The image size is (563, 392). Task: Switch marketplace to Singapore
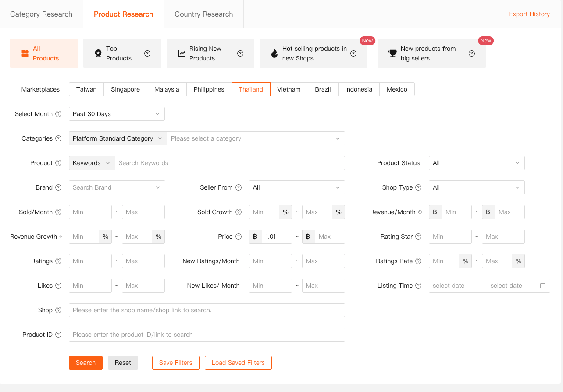[x=125, y=89]
